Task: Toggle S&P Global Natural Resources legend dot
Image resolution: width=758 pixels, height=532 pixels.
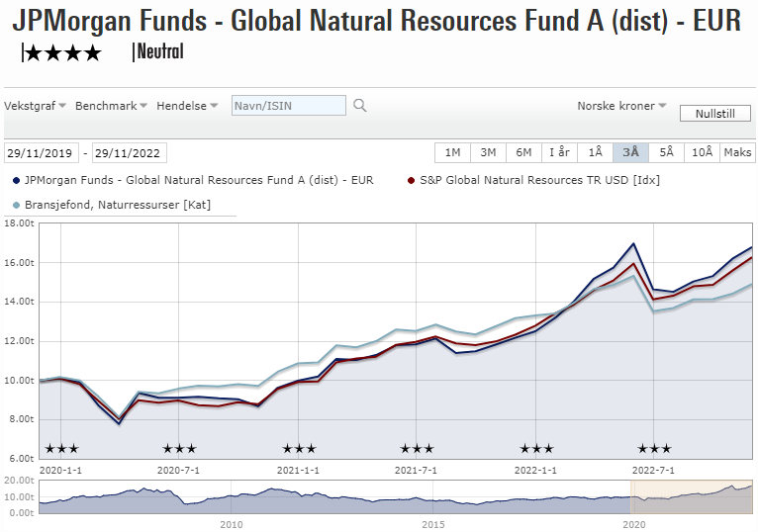Action: pyautogui.click(x=411, y=181)
